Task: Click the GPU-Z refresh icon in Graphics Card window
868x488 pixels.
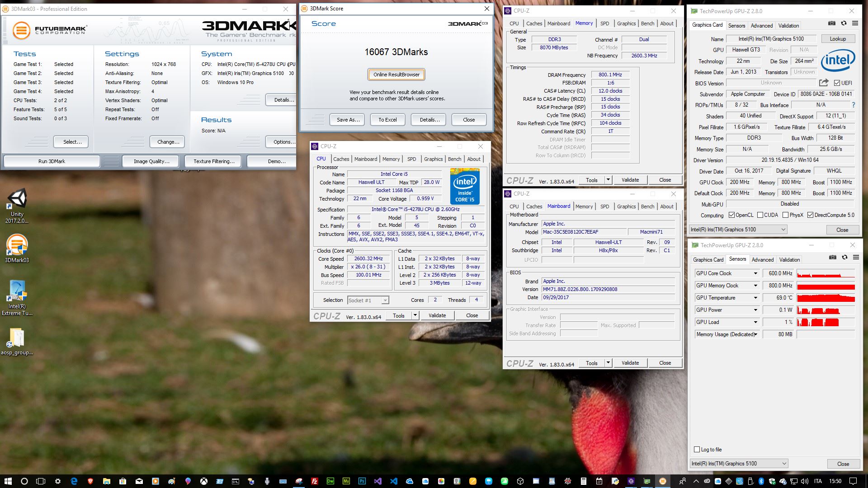Action: (844, 23)
